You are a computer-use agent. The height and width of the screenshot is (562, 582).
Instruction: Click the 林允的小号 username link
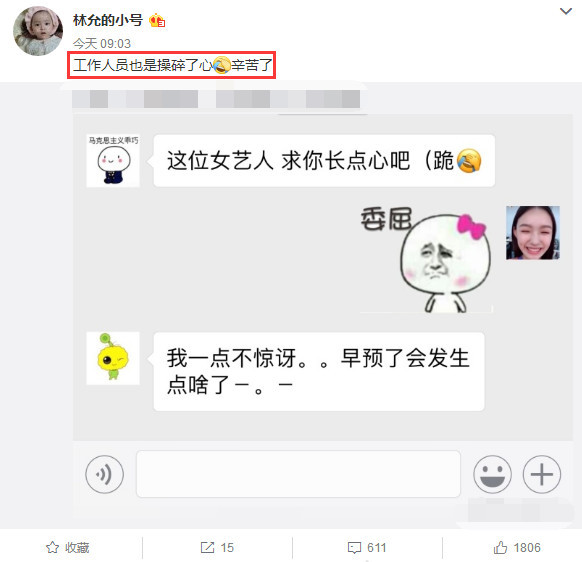(108, 20)
